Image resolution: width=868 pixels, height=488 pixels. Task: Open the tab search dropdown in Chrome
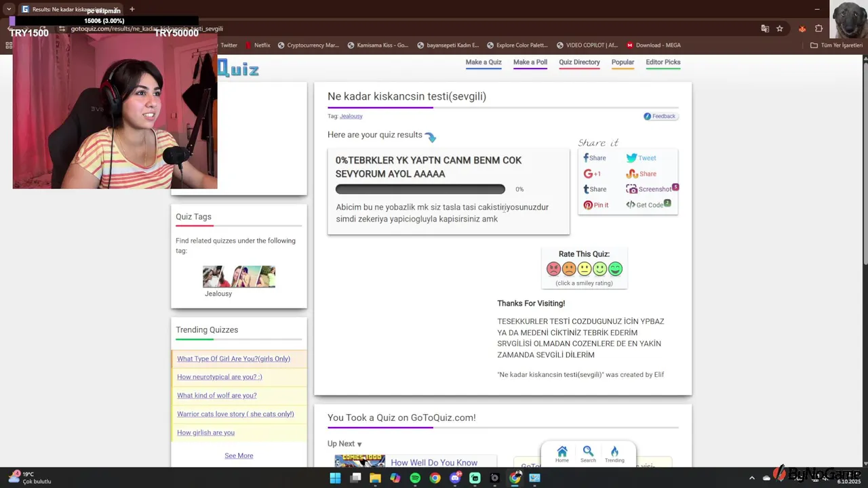click(x=8, y=9)
